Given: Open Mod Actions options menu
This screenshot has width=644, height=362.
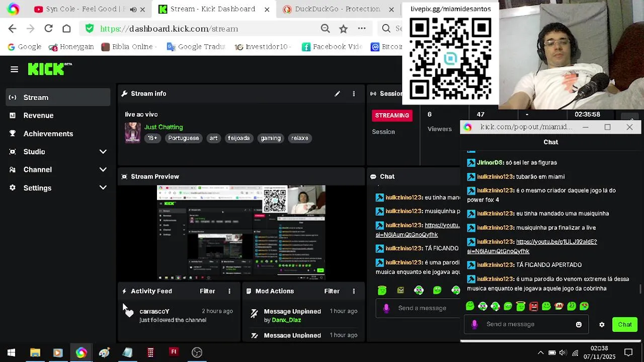Looking at the screenshot, I should coord(354,291).
